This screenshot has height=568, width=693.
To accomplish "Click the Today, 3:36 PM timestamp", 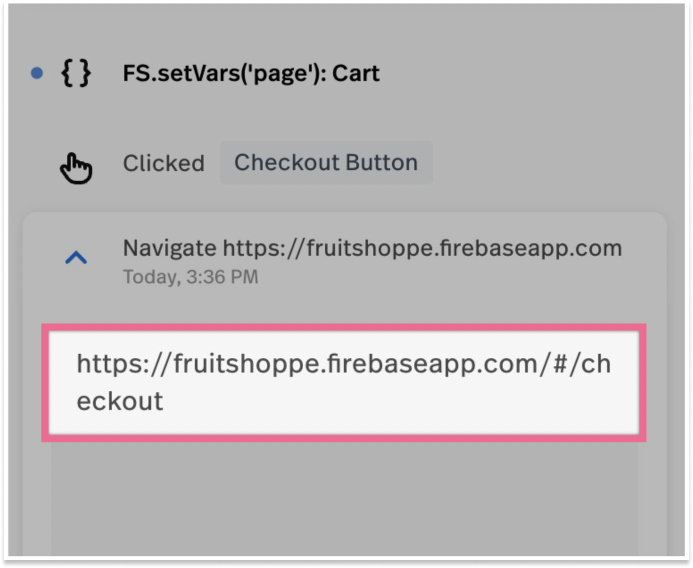I will [x=190, y=277].
